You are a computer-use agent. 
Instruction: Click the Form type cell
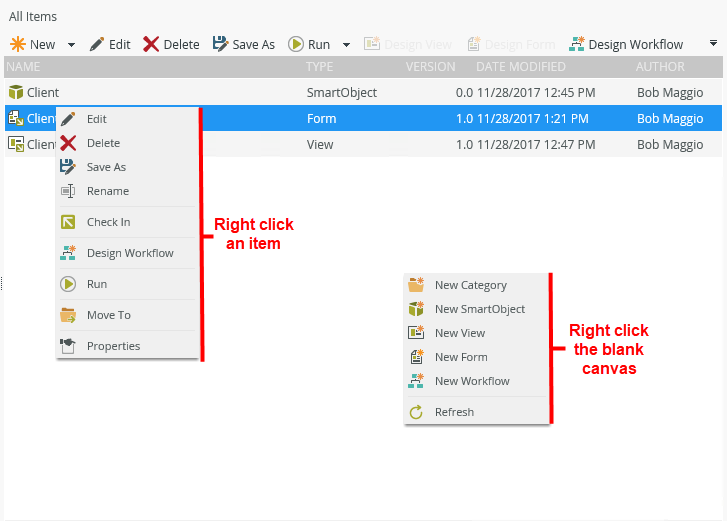tap(321, 119)
